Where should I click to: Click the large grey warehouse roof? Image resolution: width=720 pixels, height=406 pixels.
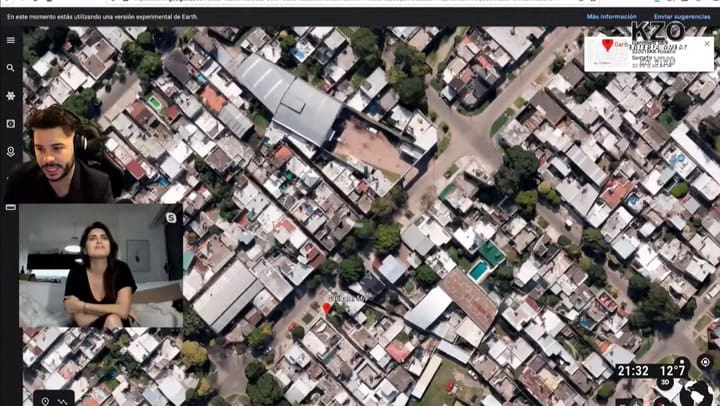point(290,98)
